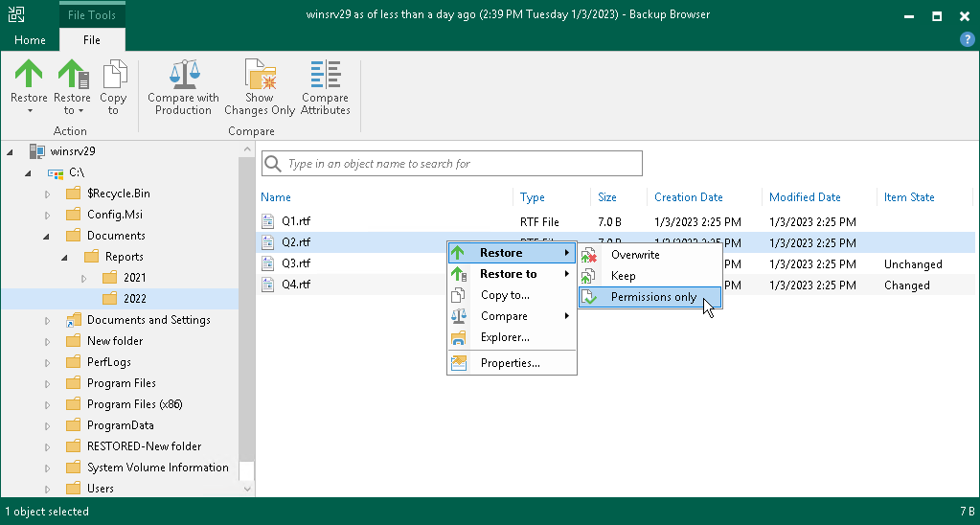This screenshot has height=525, width=980.
Task: Click the 2022 folder icon
Action: (109, 299)
